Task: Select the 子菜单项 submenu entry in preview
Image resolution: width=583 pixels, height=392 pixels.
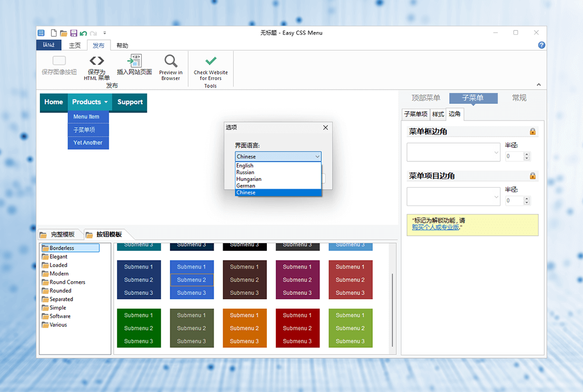Action: click(88, 130)
